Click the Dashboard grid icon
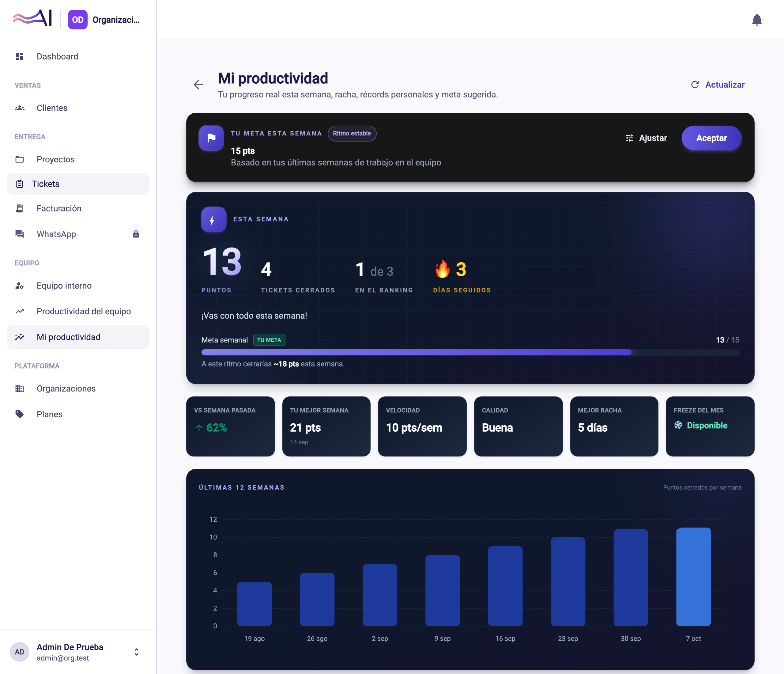 click(x=20, y=56)
